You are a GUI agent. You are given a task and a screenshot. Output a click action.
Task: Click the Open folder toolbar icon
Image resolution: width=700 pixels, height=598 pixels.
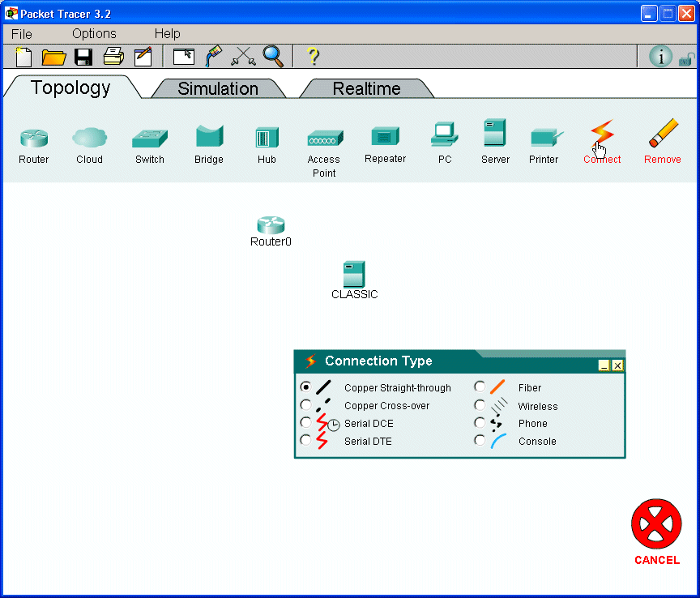click(x=53, y=58)
